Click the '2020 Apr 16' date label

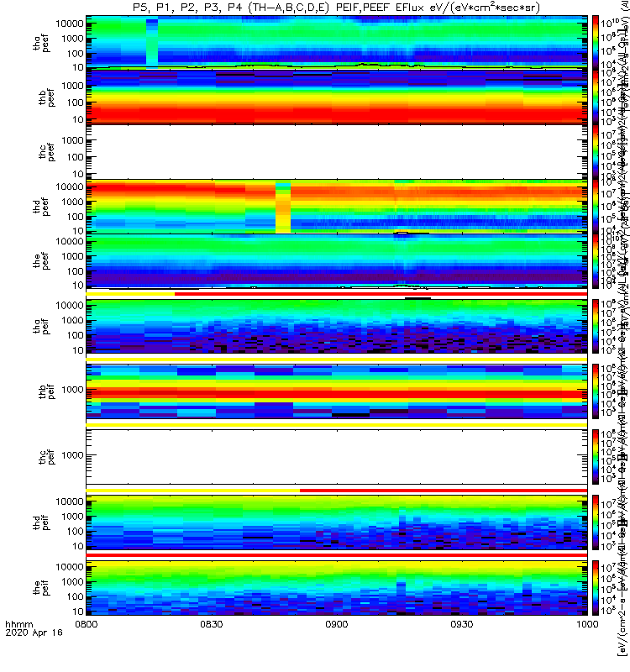34,633
